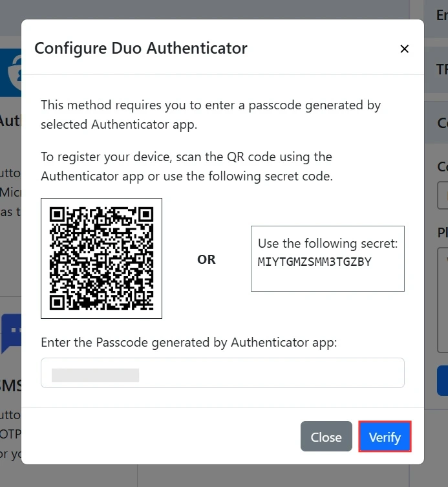448x487 pixels.
Task: Click the 'Enter the Passcode generated' label
Action: (189, 343)
